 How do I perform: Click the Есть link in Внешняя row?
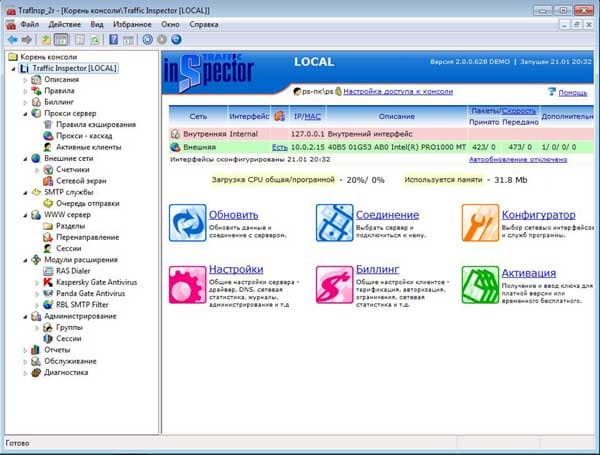click(280, 147)
